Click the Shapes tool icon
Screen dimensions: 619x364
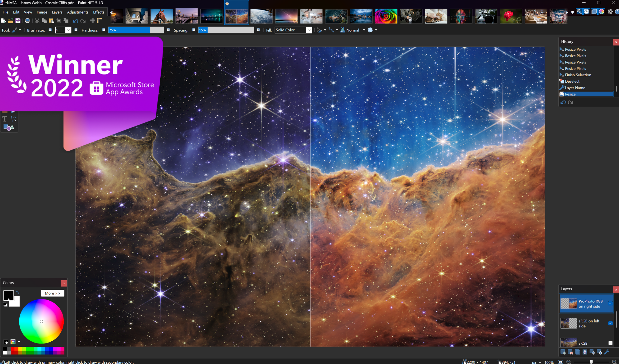pyautogui.click(x=8, y=127)
